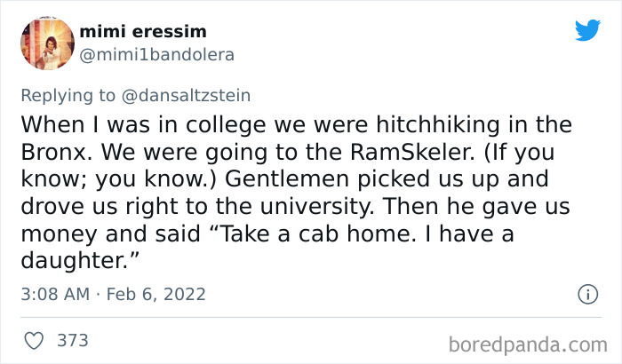Open the tweet info icon
The image size is (622, 364).
586,293
